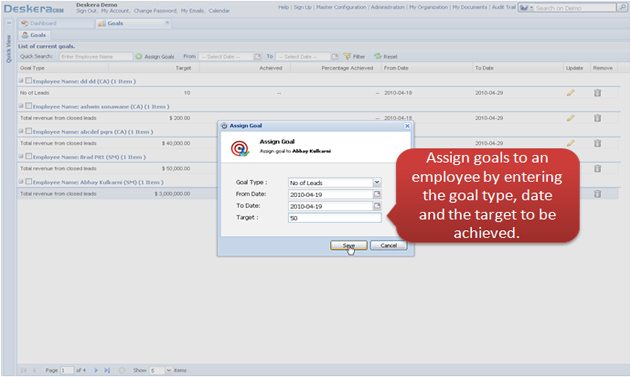This screenshot has width=631, height=377.
Task: Click the trash remove icon for Abhay Kulkarni's goal
Action: pyautogui.click(x=598, y=194)
